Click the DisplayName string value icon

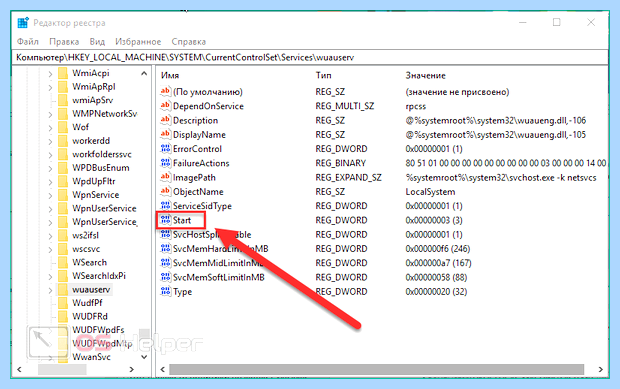(165, 134)
